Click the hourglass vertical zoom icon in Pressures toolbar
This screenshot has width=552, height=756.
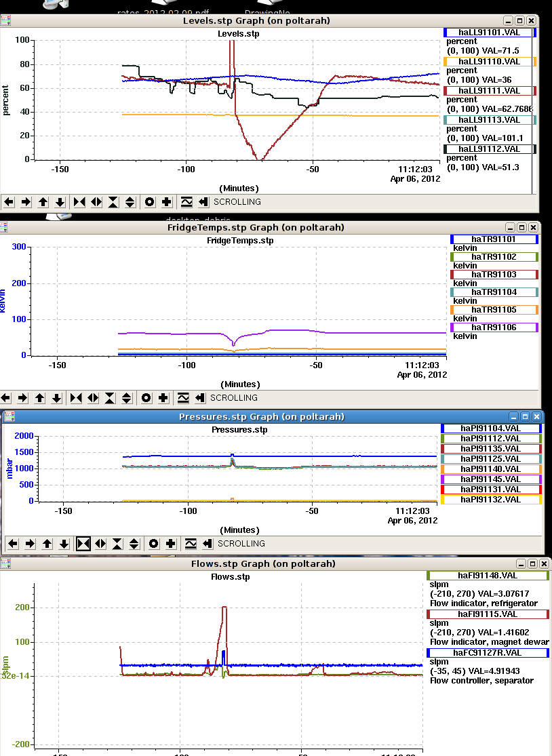117,544
